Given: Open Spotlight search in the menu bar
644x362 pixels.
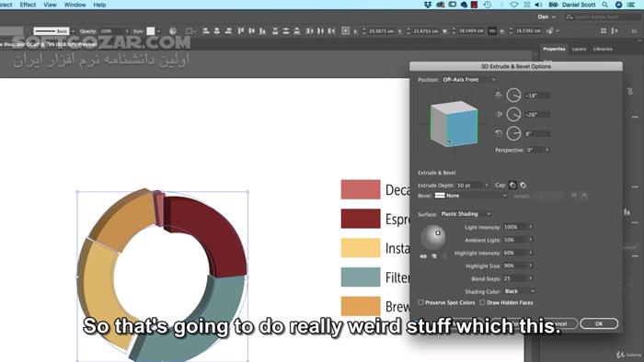Looking at the screenshot, I should [605, 5].
